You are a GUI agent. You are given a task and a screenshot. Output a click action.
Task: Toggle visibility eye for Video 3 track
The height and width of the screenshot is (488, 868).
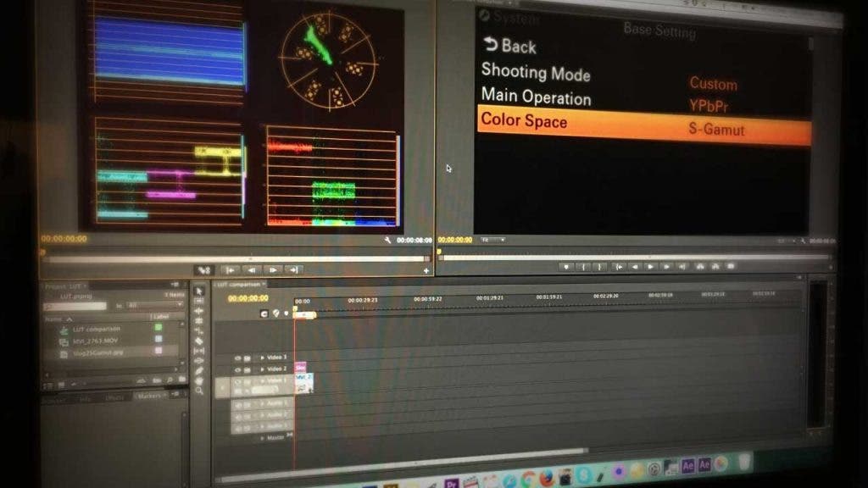(237, 358)
